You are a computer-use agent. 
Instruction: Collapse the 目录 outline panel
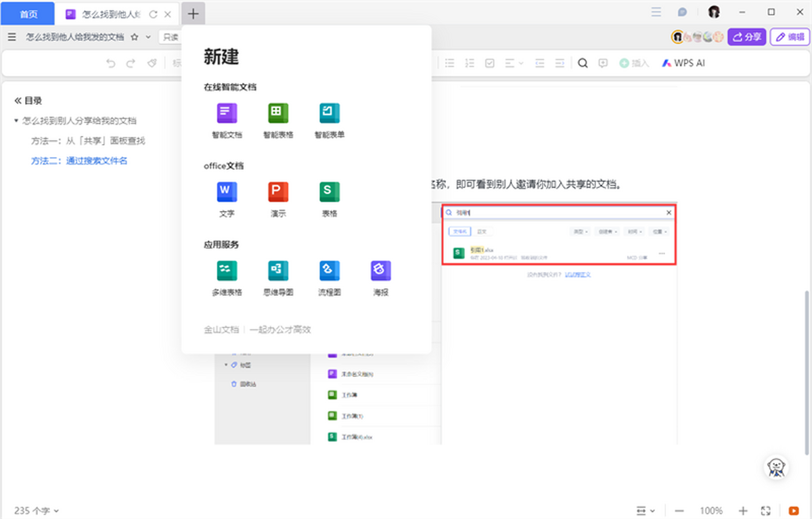click(x=18, y=101)
